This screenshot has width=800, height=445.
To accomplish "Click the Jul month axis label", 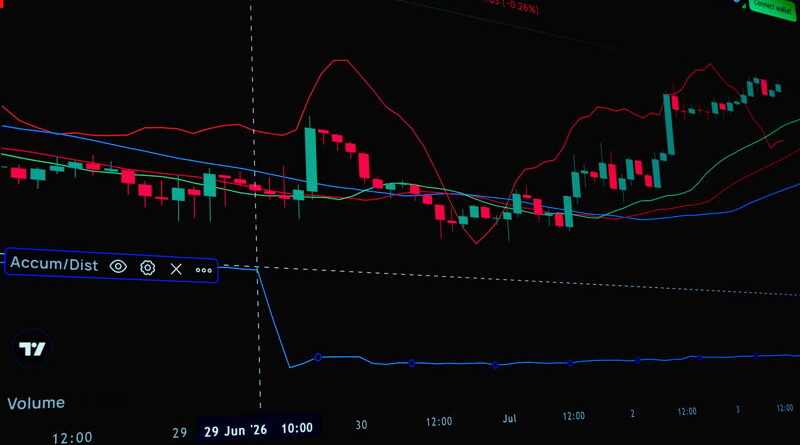I will 509,419.
